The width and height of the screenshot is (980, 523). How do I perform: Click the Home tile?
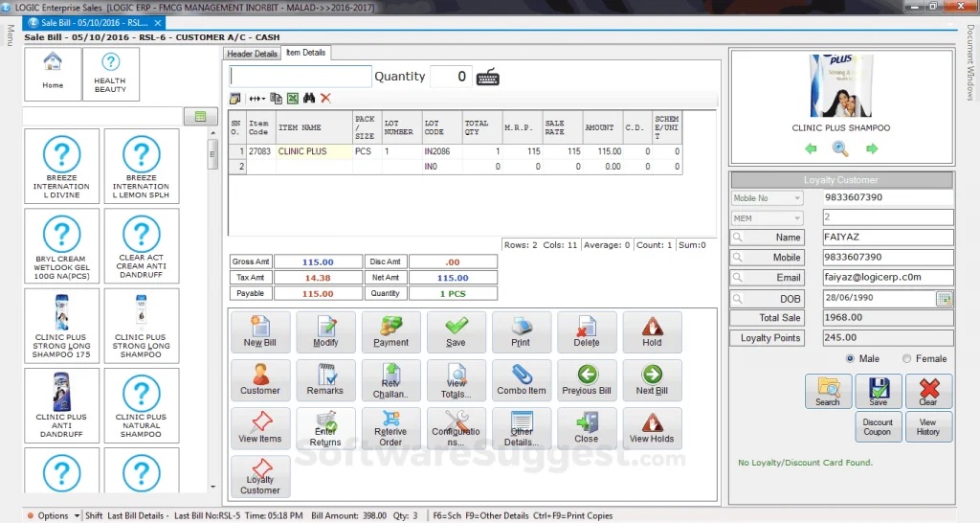(x=53, y=74)
